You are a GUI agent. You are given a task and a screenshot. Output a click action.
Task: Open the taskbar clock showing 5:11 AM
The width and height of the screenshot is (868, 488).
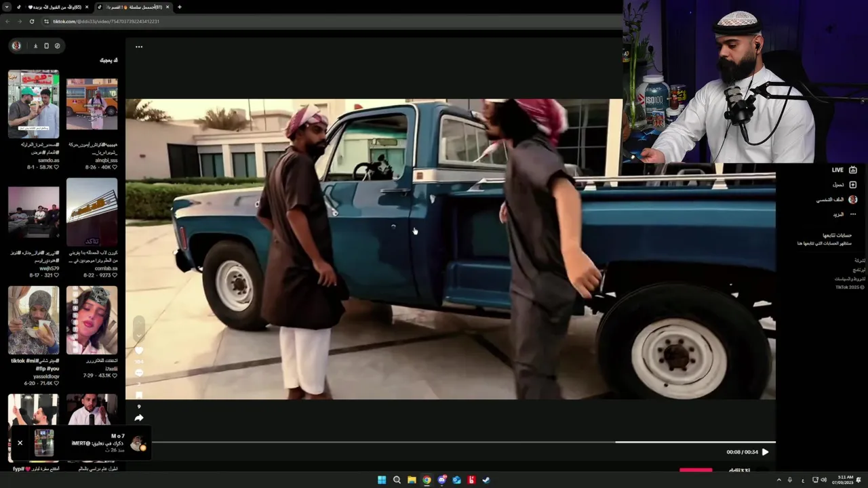point(842,480)
